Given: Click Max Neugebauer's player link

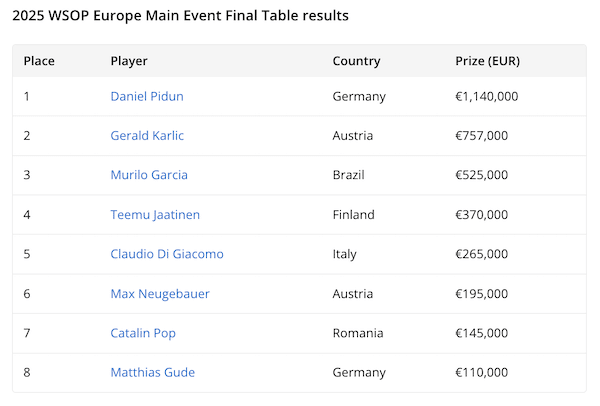Looking at the screenshot, I should pyautogui.click(x=160, y=294).
